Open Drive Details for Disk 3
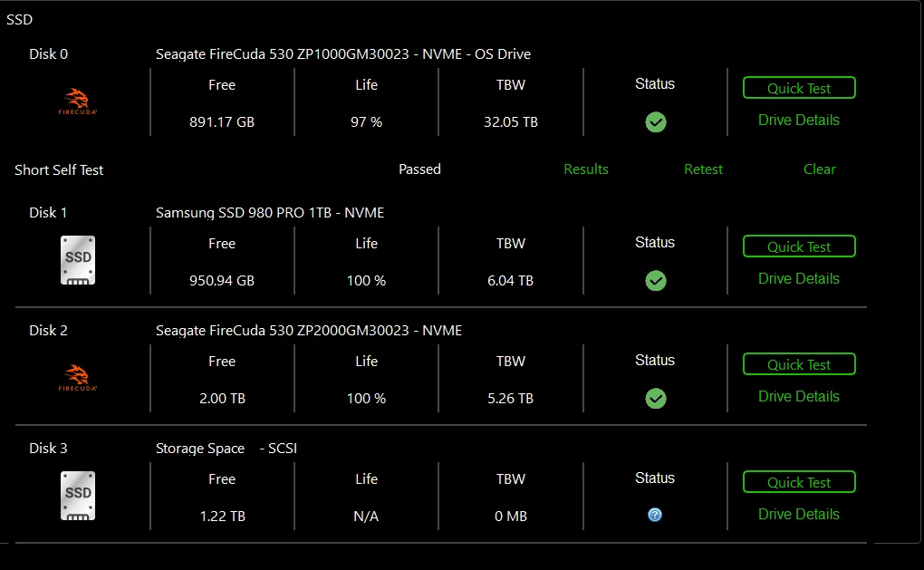924x570 pixels. [x=798, y=515]
